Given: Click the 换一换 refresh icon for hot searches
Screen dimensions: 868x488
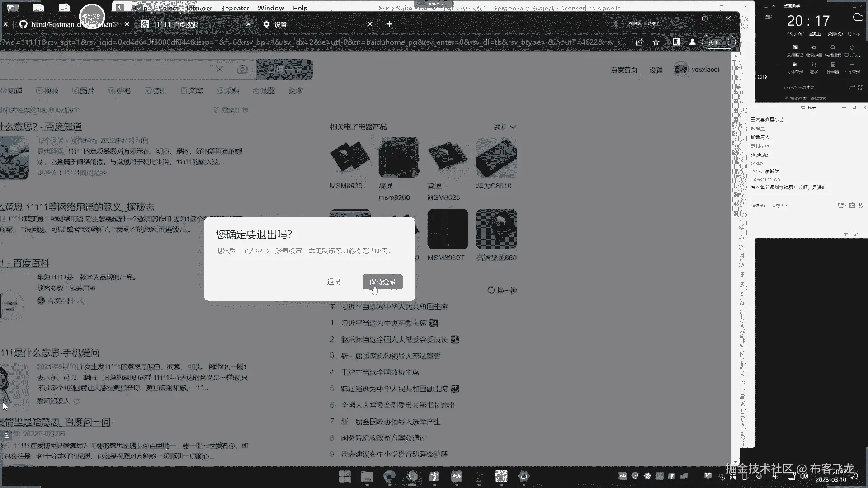Looking at the screenshot, I should pos(491,290).
